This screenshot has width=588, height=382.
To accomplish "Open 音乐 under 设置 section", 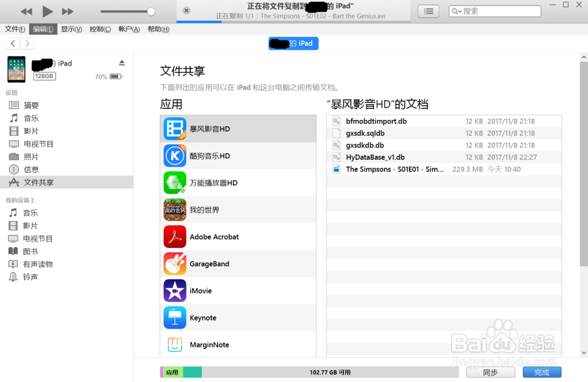I will pyautogui.click(x=67, y=118).
